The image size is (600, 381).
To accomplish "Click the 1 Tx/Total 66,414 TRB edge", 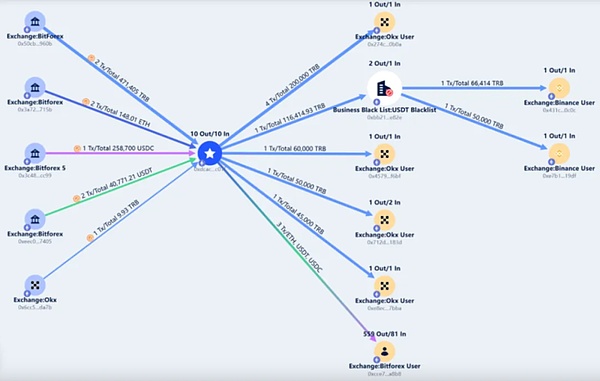I will [x=472, y=83].
